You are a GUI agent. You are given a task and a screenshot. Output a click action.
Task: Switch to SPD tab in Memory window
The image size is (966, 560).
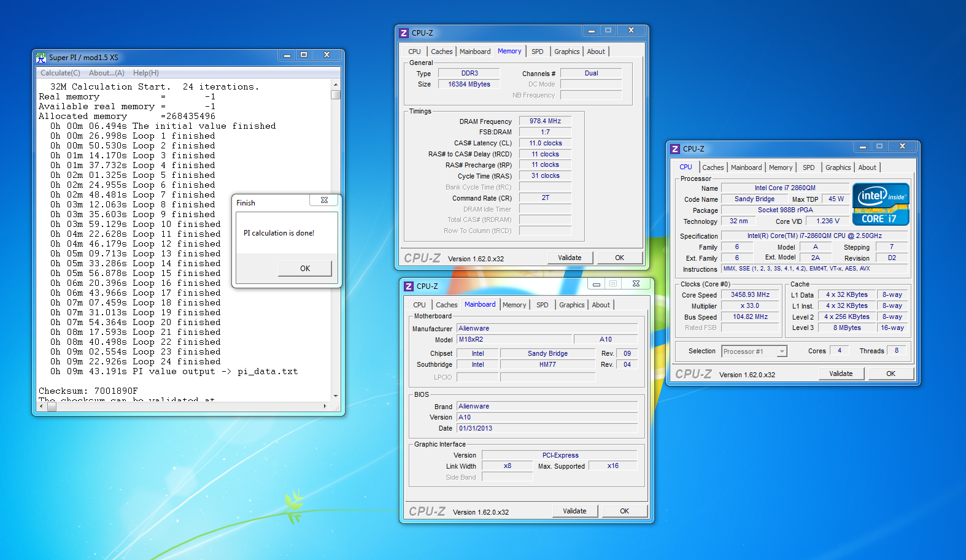tap(538, 52)
